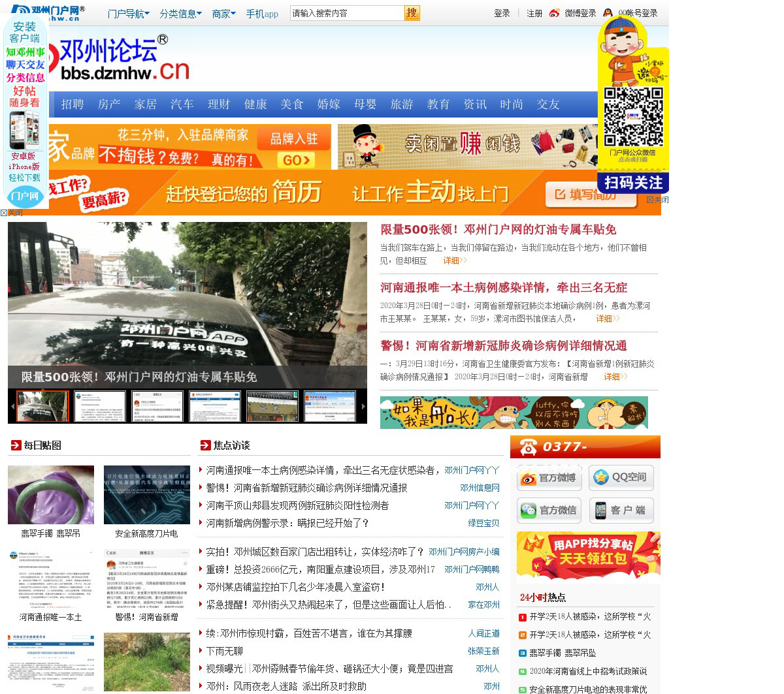Click the 邓州论坛 logo

[x=119, y=59]
